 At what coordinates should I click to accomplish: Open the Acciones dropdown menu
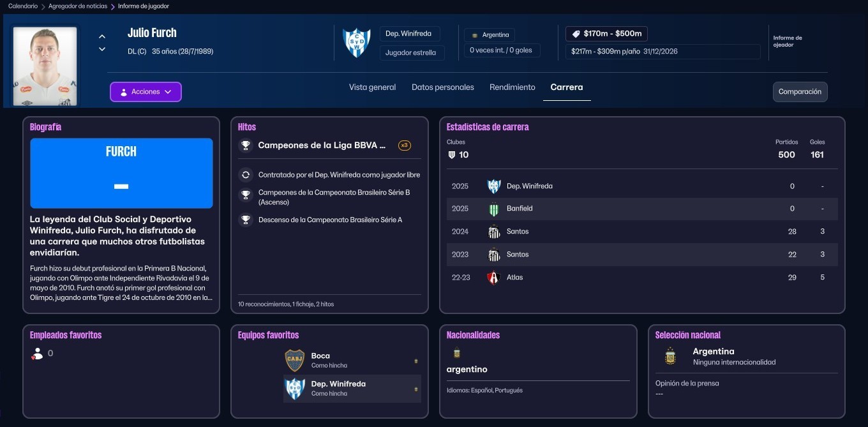(x=146, y=92)
